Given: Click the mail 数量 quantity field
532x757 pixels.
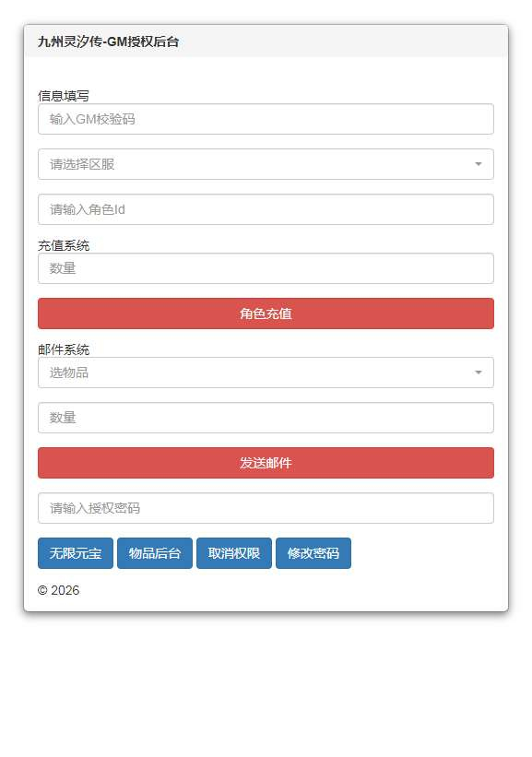Looking at the screenshot, I should coord(266,418).
